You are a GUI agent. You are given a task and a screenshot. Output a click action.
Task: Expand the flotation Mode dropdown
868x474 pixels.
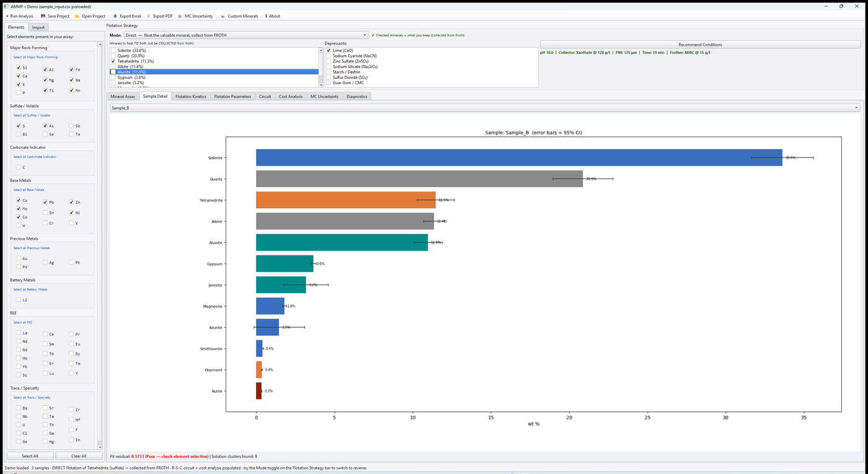(x=246, y=35)
